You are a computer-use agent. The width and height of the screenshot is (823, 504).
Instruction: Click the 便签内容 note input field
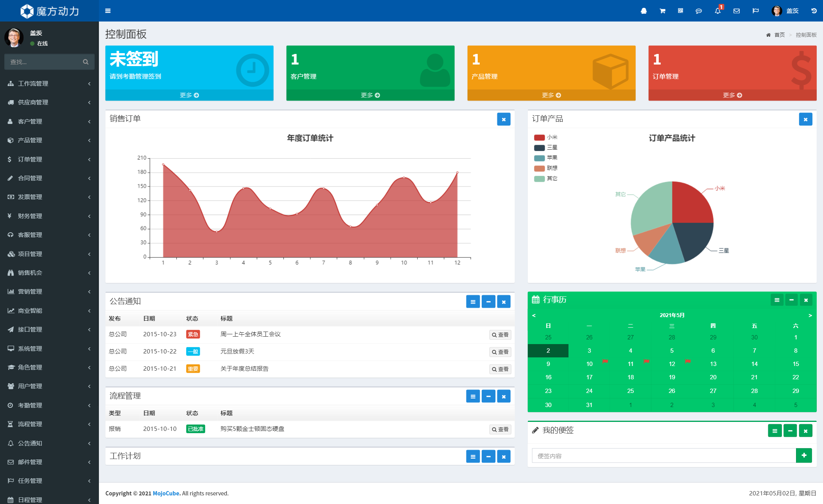click(663, 456)
